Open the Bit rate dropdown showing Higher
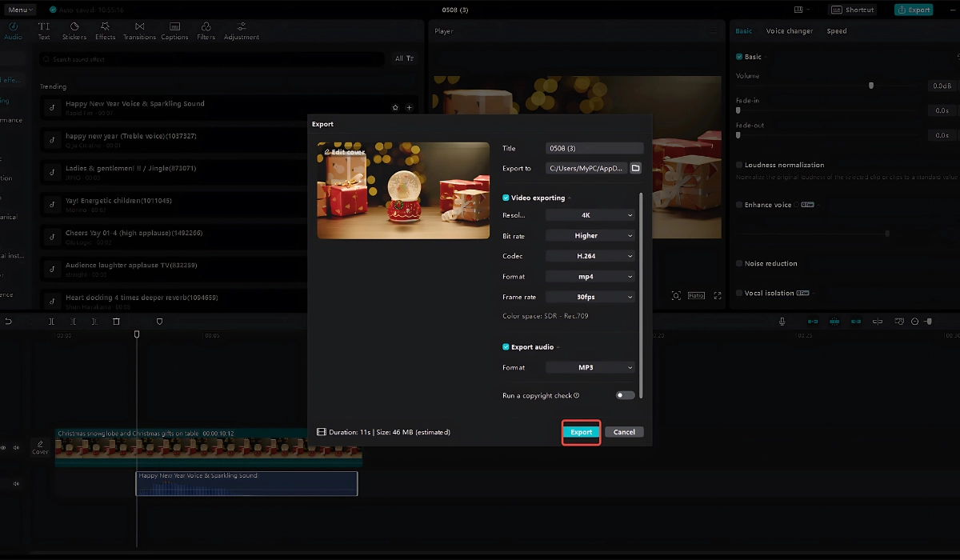 tap(590, 236)
